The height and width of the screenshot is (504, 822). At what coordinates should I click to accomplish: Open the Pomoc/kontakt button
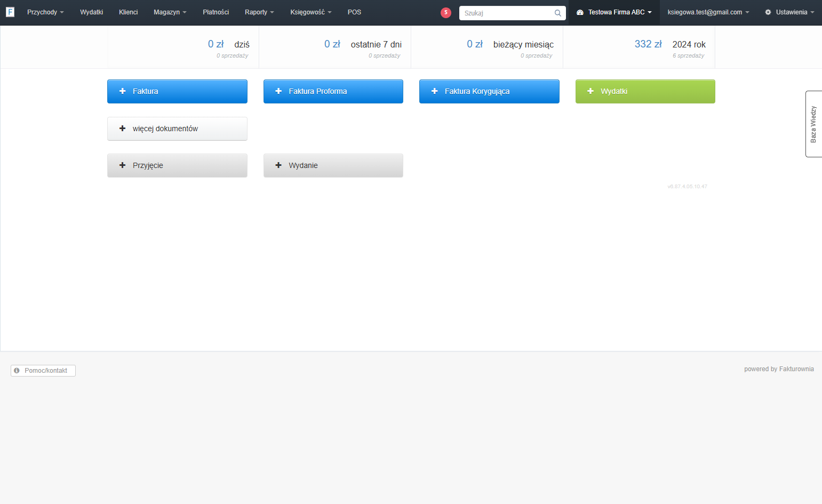click(x=43, y=371)
